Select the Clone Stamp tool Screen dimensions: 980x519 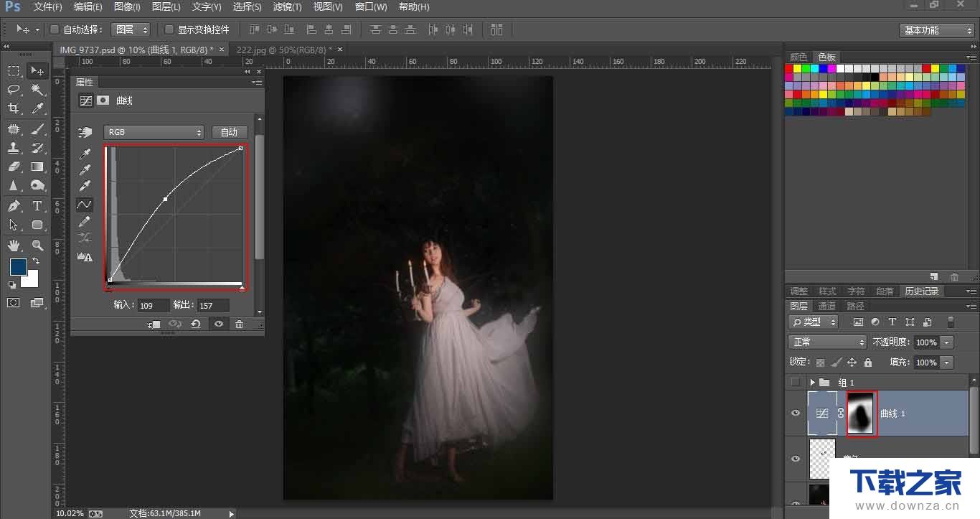(14, 148)
